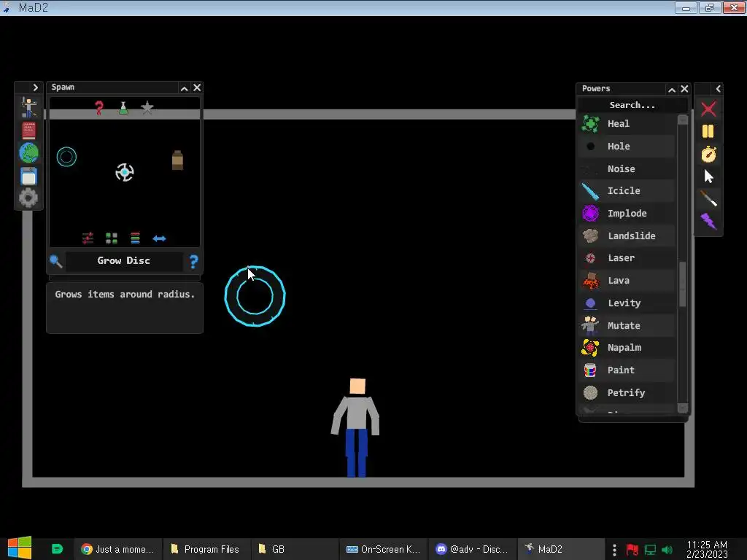Select the knife tool

[708, 198]
